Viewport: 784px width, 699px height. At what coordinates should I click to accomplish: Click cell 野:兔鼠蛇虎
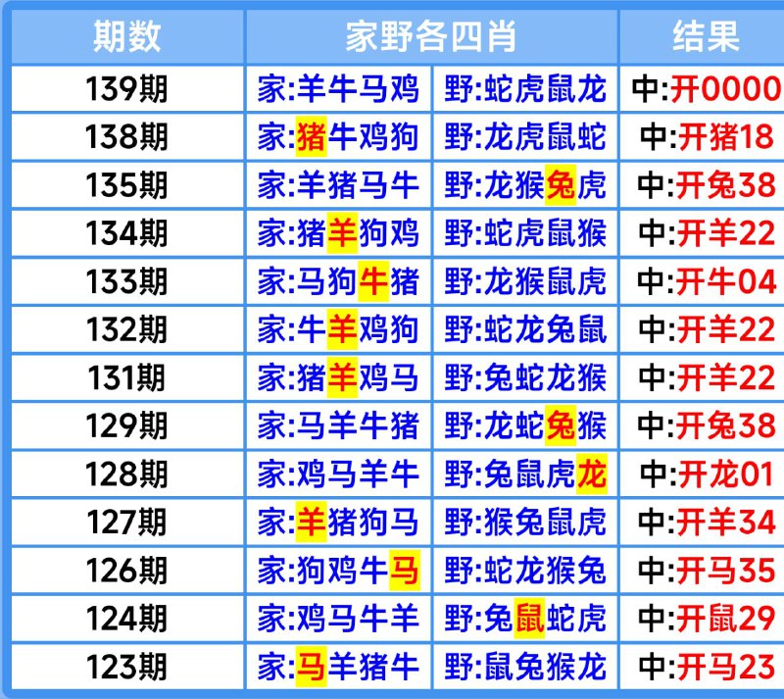pos(525,618)
